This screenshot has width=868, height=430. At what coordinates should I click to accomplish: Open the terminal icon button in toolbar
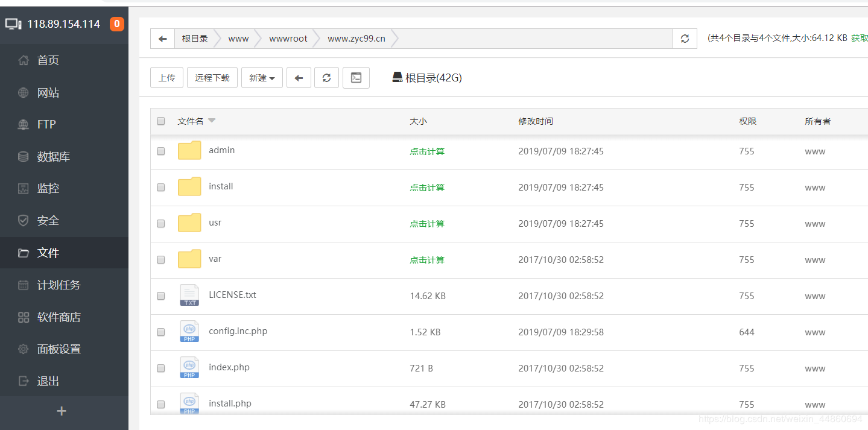tap(356, 78)
